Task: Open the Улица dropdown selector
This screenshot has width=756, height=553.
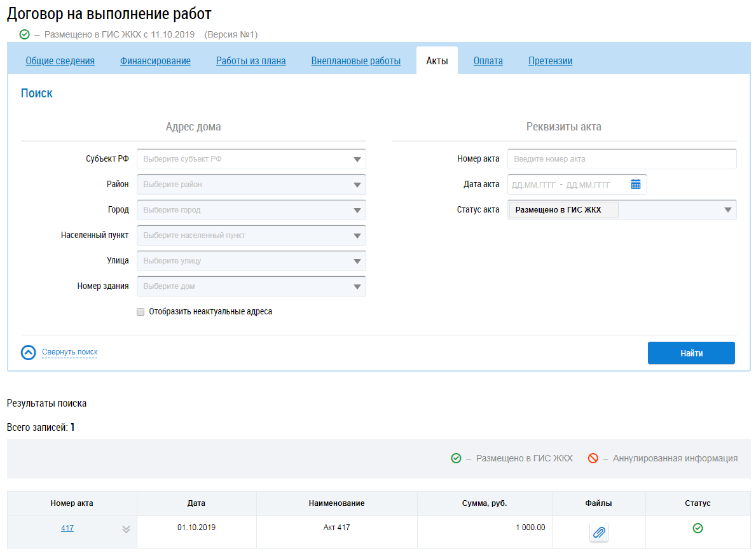Action: (x=251, y=261)
